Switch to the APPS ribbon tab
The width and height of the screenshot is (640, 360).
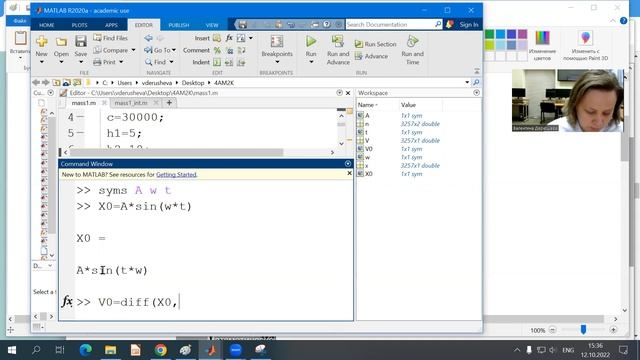click(x=111, y=25)
